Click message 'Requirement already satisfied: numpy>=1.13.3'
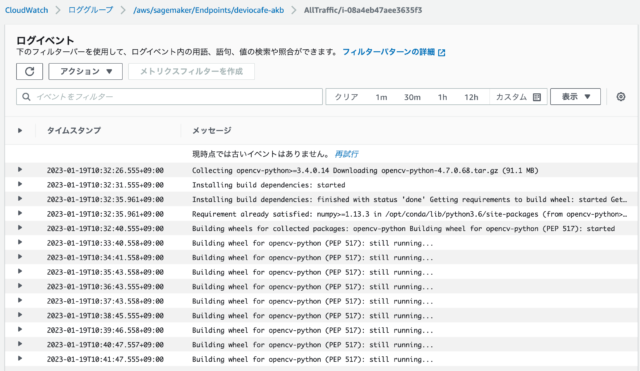Viewport: 640px width, 371px height. (409, 214)
